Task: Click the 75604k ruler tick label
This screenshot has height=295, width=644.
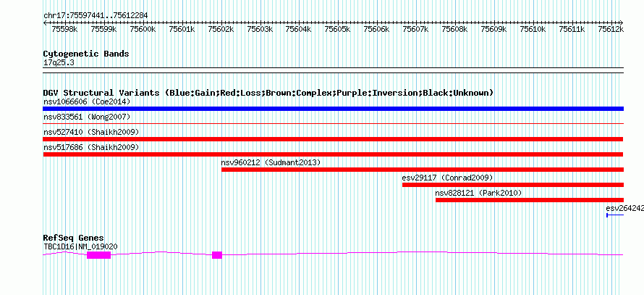Action: coord(298,29)
